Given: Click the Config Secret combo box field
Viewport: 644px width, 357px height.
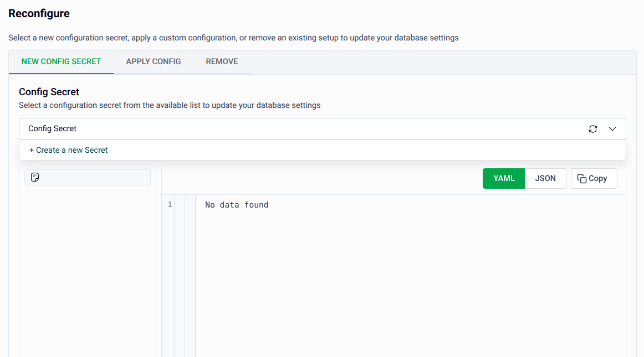Looking at the screenshot, I should (x=222, y=128).
